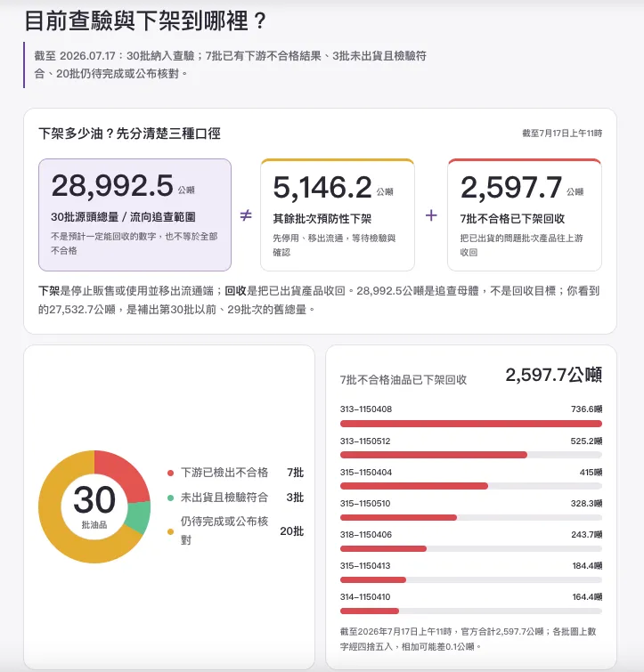Click the 20批 legend count

(x=291, y=531)
